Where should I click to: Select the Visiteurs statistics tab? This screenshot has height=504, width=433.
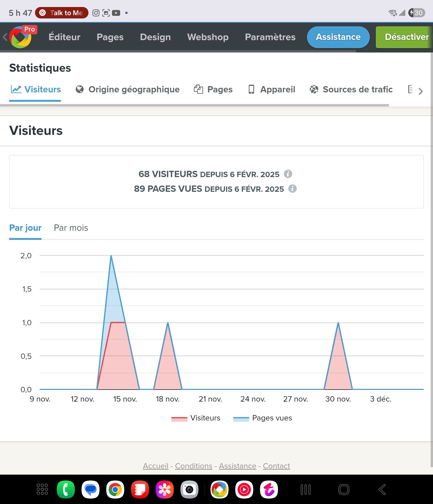[x=35, y=90]
